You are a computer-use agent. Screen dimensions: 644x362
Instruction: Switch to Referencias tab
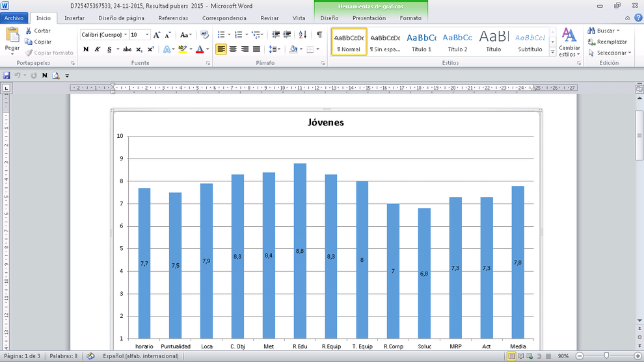(173, 18)
